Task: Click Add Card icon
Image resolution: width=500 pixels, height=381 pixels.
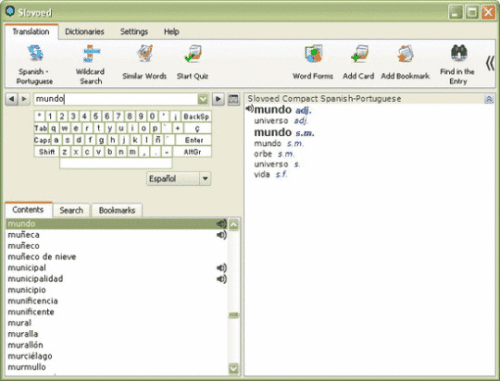Action: click(x=359, y=53)
